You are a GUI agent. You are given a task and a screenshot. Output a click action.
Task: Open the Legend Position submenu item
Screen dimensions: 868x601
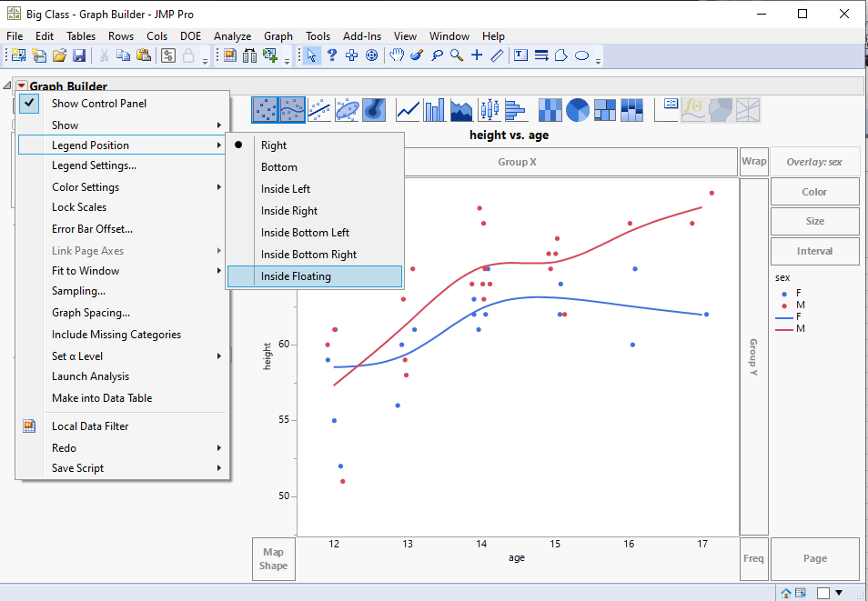click(x=124, y=145)
